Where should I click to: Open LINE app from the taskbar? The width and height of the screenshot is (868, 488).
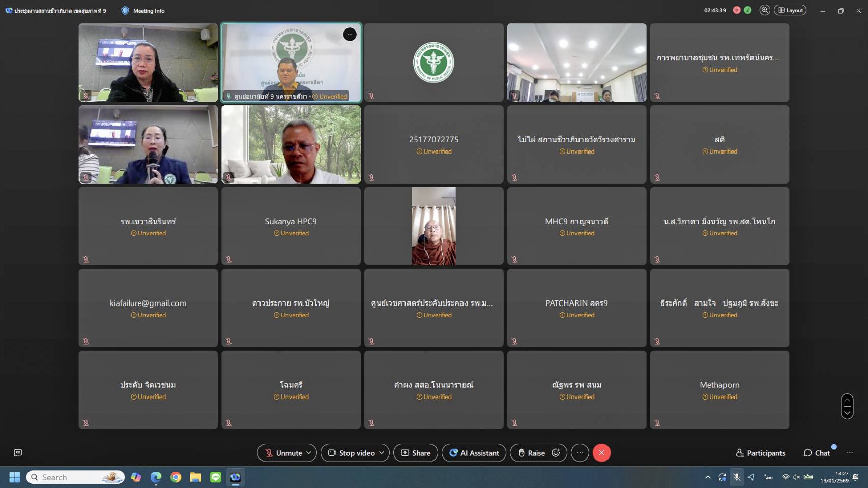coord(216,477)
